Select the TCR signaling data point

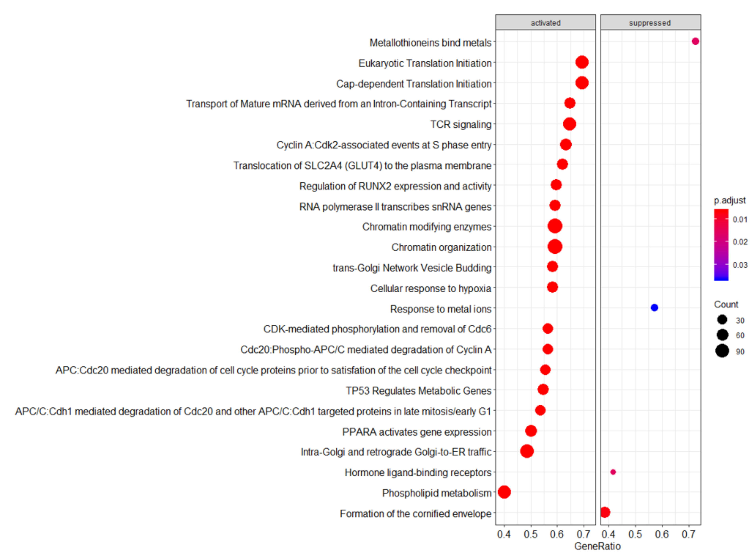point(569,124)
